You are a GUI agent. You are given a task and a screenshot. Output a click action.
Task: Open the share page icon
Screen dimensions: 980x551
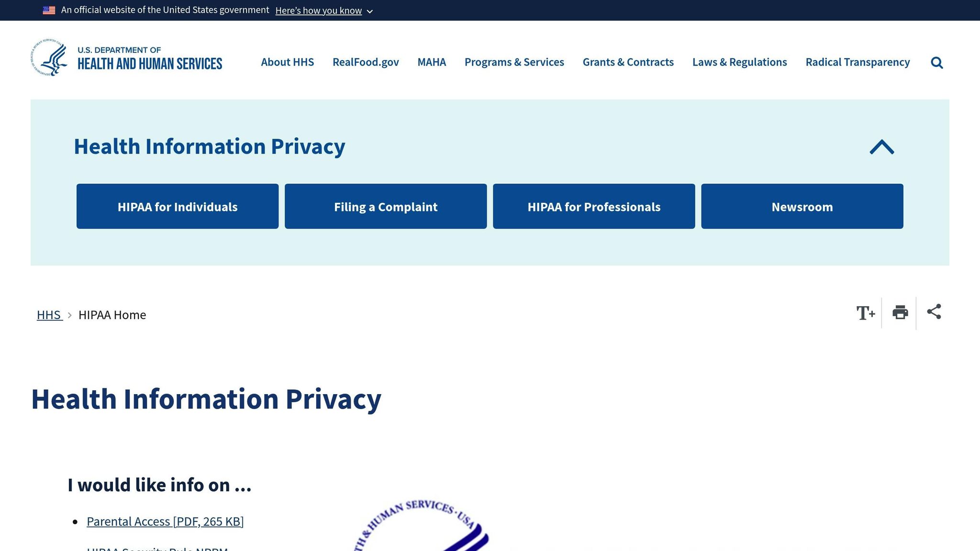point(934,312)
